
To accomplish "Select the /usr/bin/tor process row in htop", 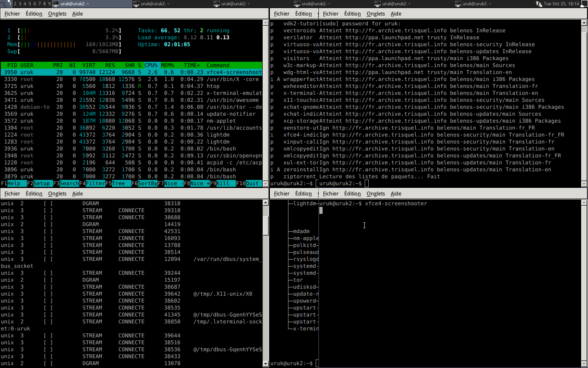I will click(x=131, y=107).
